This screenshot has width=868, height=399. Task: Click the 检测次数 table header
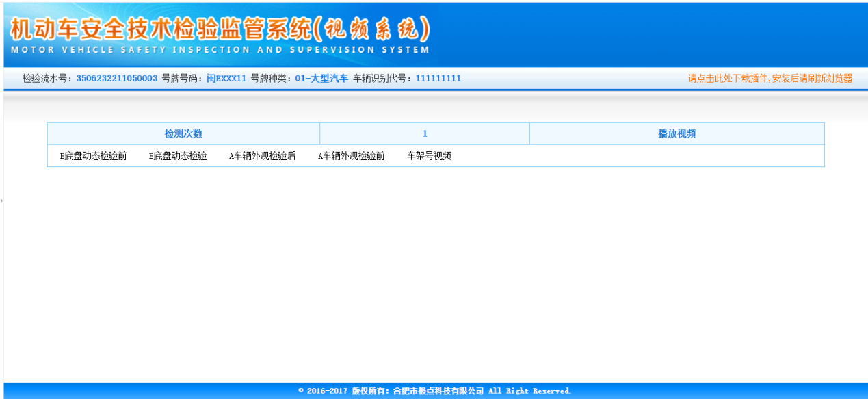(x=183, y=133)
